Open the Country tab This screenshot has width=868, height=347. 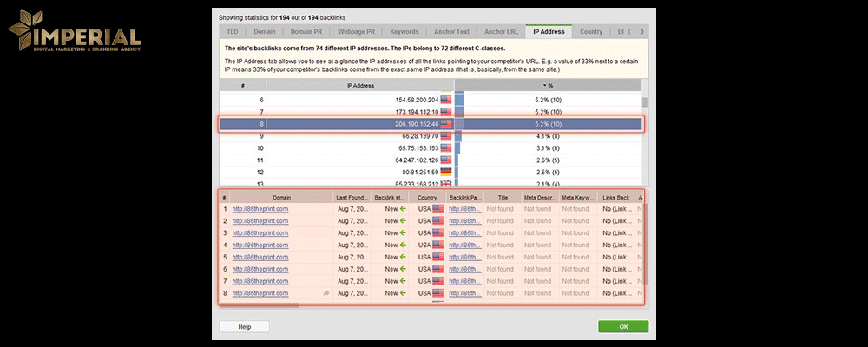click(x=591, y=32)
